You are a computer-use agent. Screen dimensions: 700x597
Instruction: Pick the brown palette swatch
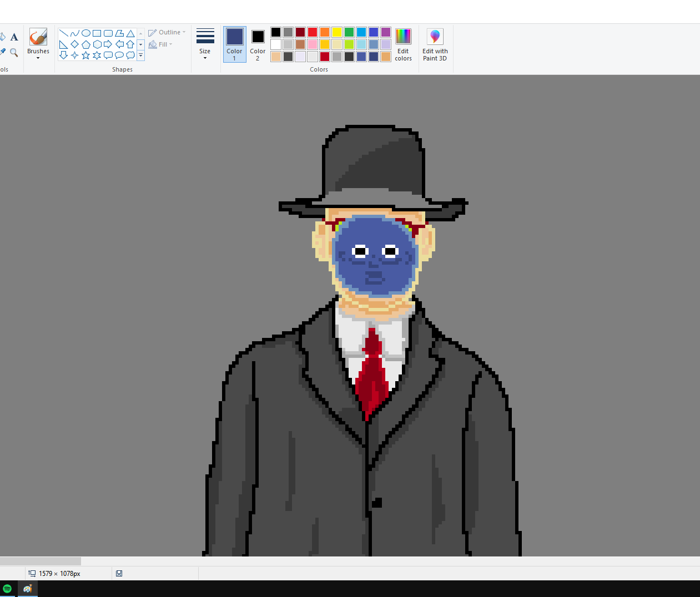click(300, 44)
